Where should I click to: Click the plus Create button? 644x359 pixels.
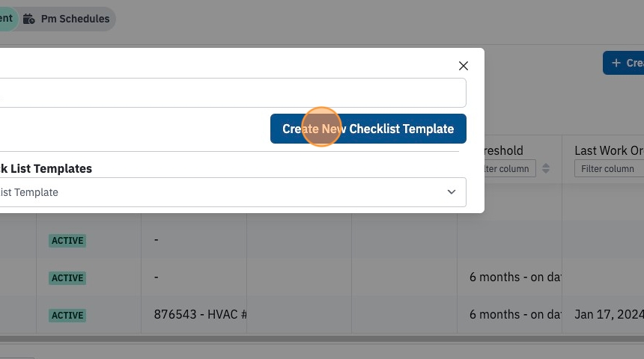(x=624, y=63)
